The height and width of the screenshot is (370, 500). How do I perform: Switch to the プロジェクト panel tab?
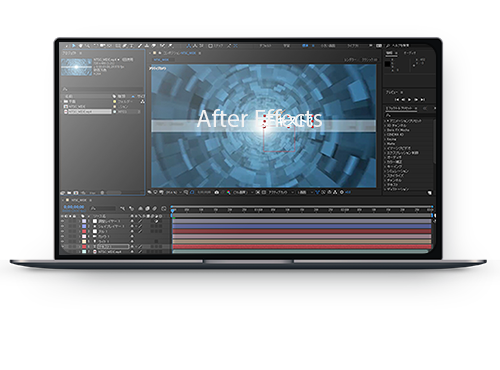(70, 53)
